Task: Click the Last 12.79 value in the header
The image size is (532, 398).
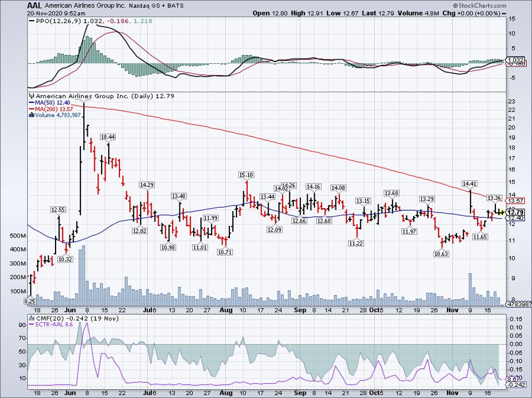Action: (x=378, y=13)
